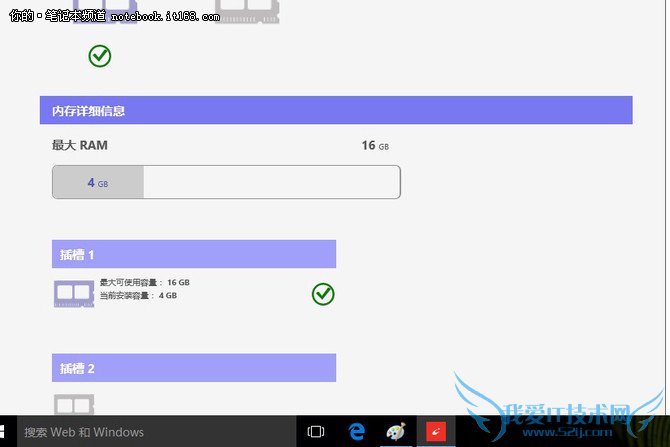This screenshot has height=447, width=670.
Task: Click the 当前安装容量: 4 GB text
Action: pyautogui.click(x=138, y=295)
